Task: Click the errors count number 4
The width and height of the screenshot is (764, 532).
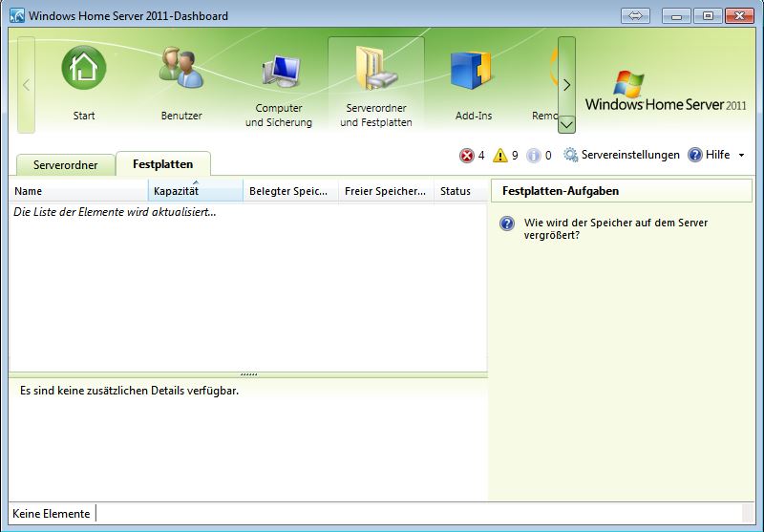Action: pos(481,156)
